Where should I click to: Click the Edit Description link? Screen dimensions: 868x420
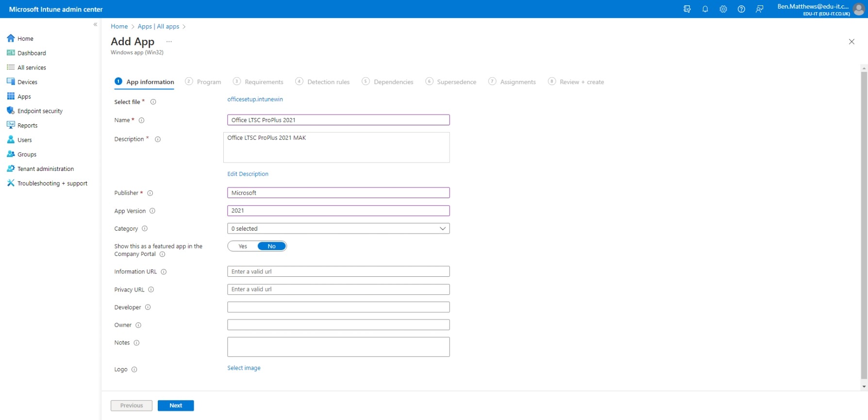pos(248,174)
